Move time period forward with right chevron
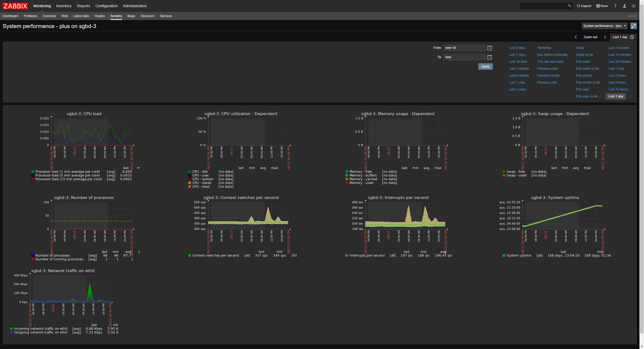644x349 pixels. 605,37
